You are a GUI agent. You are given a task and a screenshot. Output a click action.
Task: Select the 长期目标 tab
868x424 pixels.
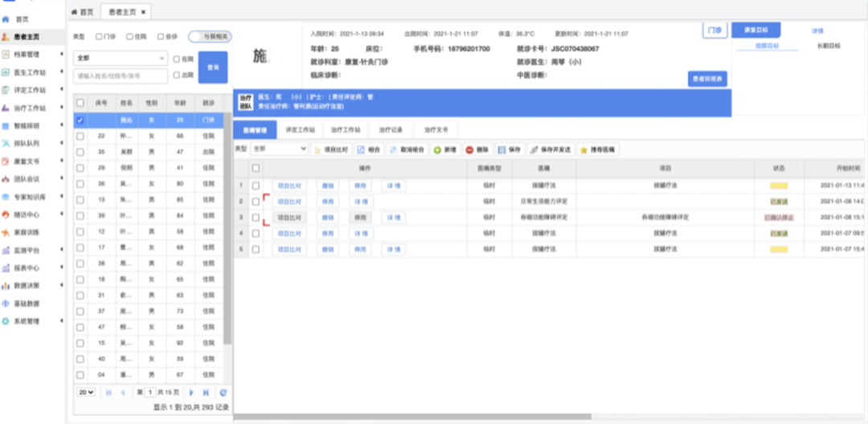pos(829,46)
